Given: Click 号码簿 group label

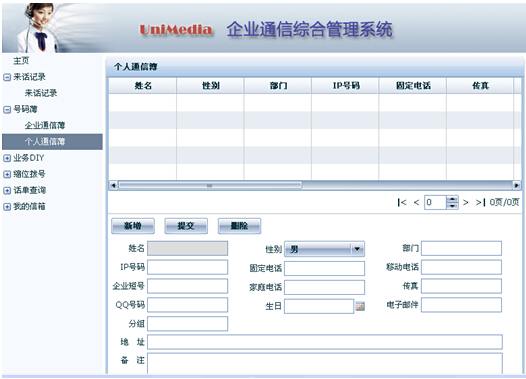Looking at the screenshot, I should tap(25, 109).
